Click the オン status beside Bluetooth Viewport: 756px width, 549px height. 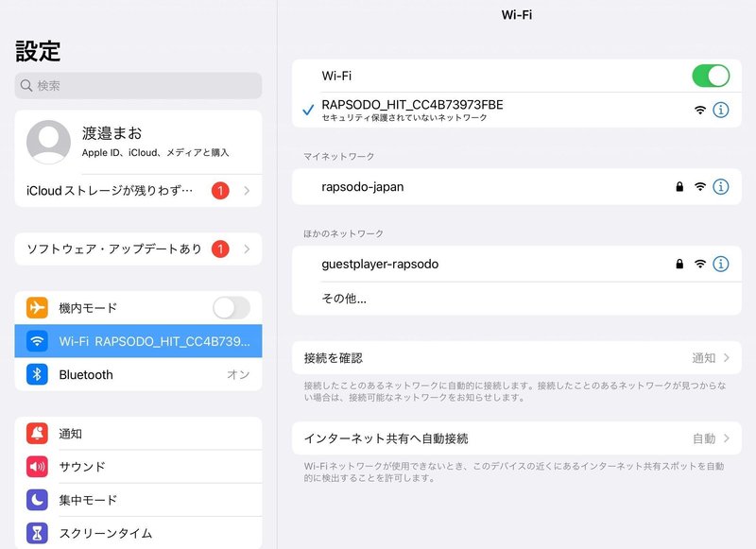pos(238,374)
